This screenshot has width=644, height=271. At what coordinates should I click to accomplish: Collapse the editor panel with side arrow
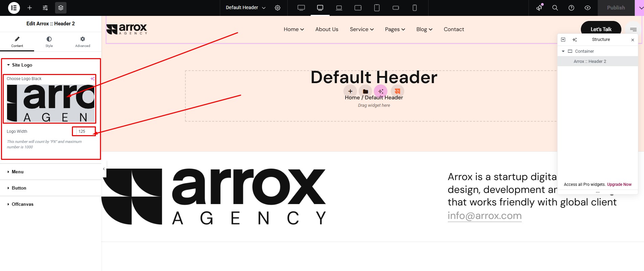tap(104, 169)
